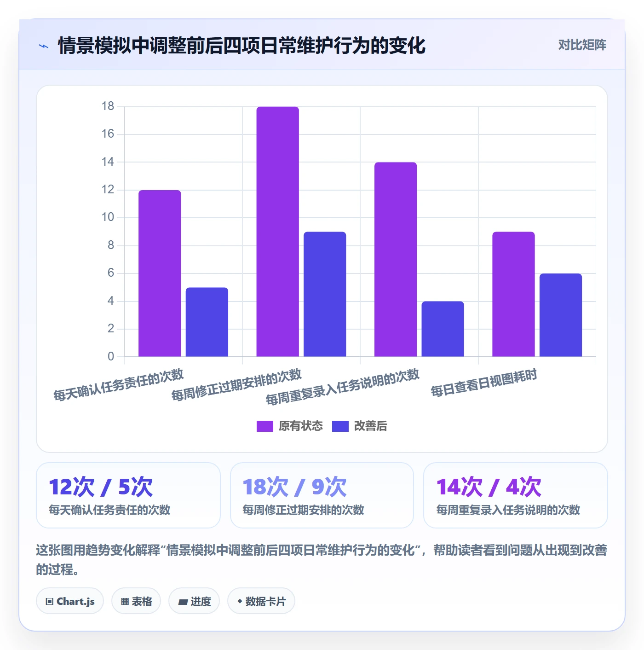
Task: Click the axis label 每周修正过期安排的次数
Action: click(x=236, y=385)
